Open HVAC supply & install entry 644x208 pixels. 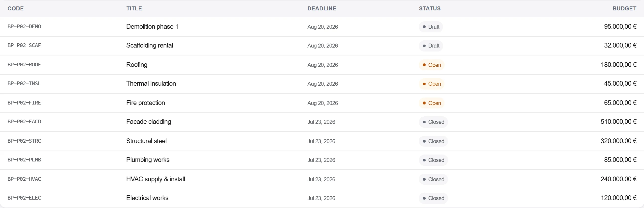coord(322,179)
